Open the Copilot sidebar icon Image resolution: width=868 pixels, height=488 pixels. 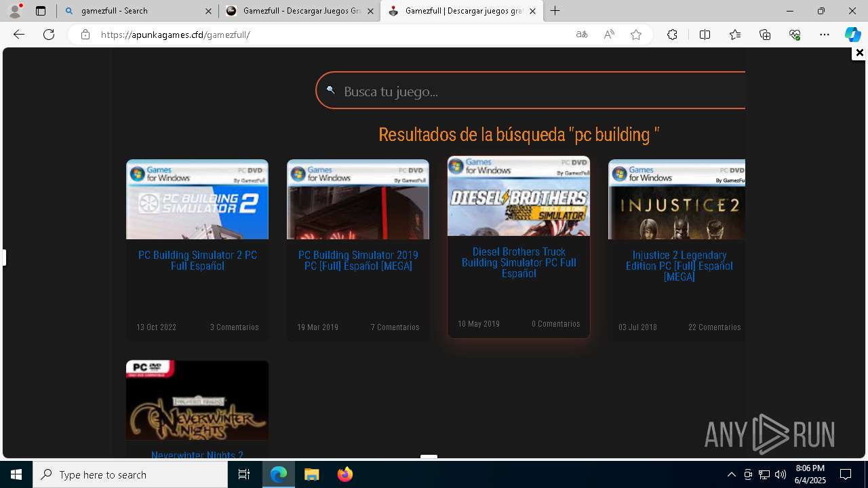pyautogui.click(x=853, y=35)
